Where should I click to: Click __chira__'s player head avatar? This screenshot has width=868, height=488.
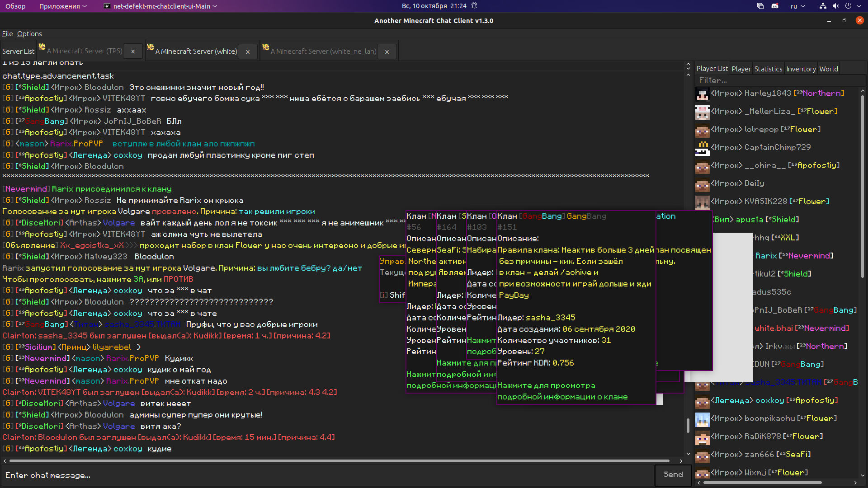click(x=702, y=166)
